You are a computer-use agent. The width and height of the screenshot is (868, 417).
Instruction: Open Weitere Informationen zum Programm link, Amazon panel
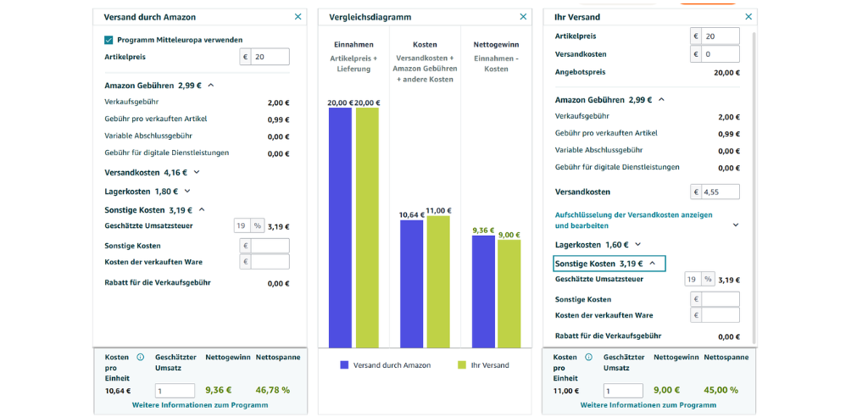pos(200,405)
